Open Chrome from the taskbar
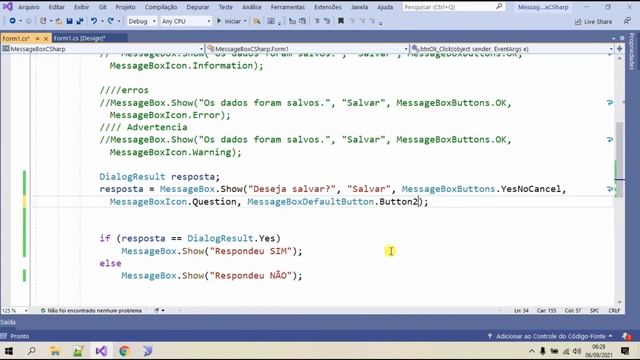This screenshot has height=360, width=640. tap(124, 351)
